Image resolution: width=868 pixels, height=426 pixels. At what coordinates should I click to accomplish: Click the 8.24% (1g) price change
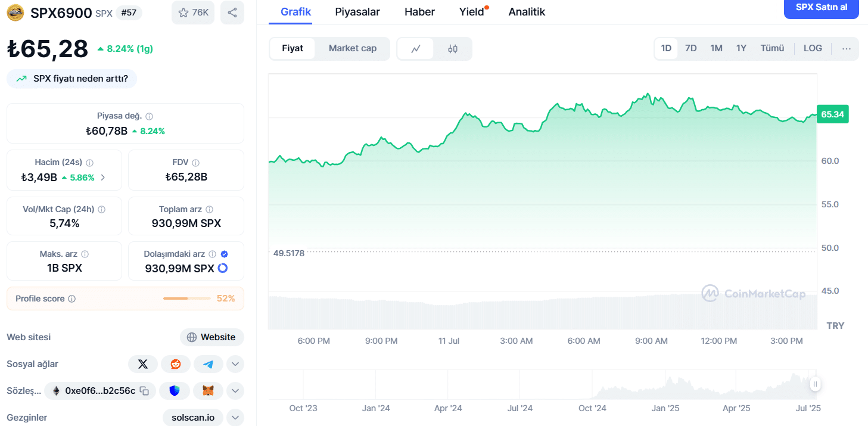coord(125,49)
